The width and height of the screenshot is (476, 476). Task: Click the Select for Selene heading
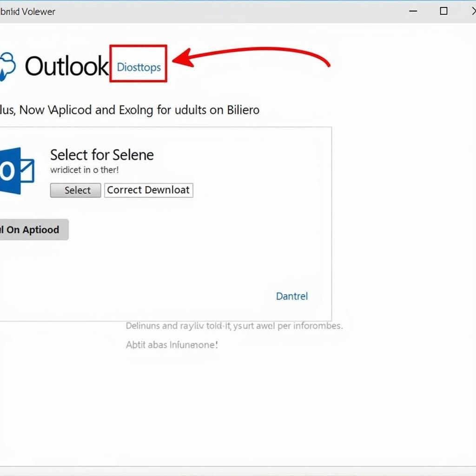(x=102, y=155)
